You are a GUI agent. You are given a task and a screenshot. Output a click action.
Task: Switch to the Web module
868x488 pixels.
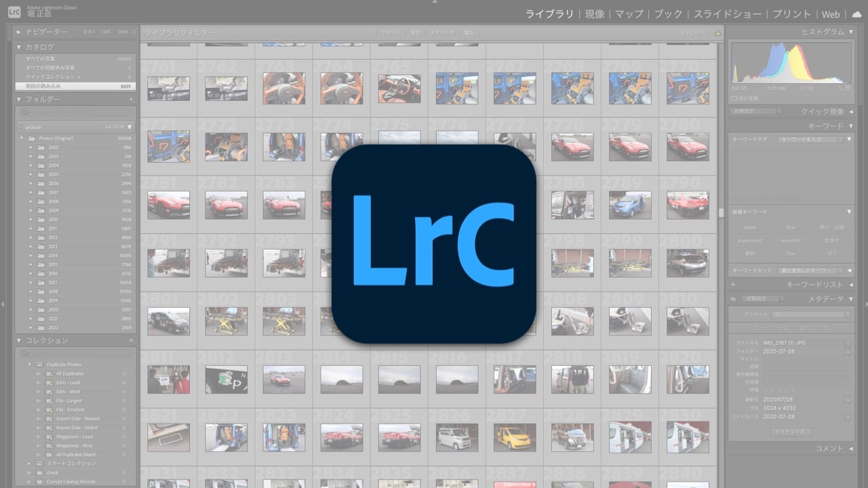coord(831,14)
